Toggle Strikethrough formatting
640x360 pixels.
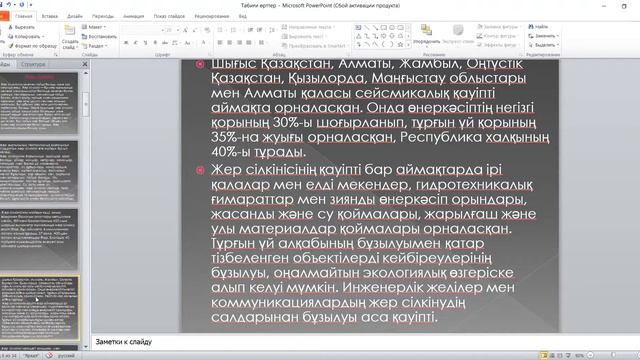[164, 42]
